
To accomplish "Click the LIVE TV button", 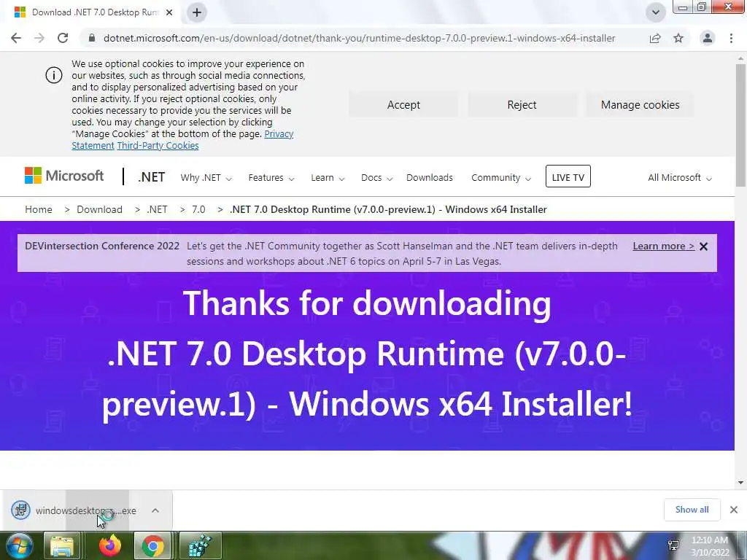I will 568,176.
